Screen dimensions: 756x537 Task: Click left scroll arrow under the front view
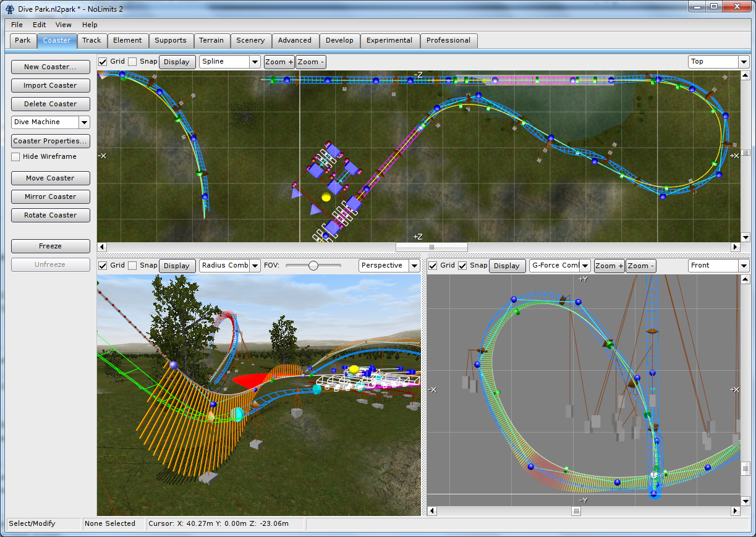point(432,511)
